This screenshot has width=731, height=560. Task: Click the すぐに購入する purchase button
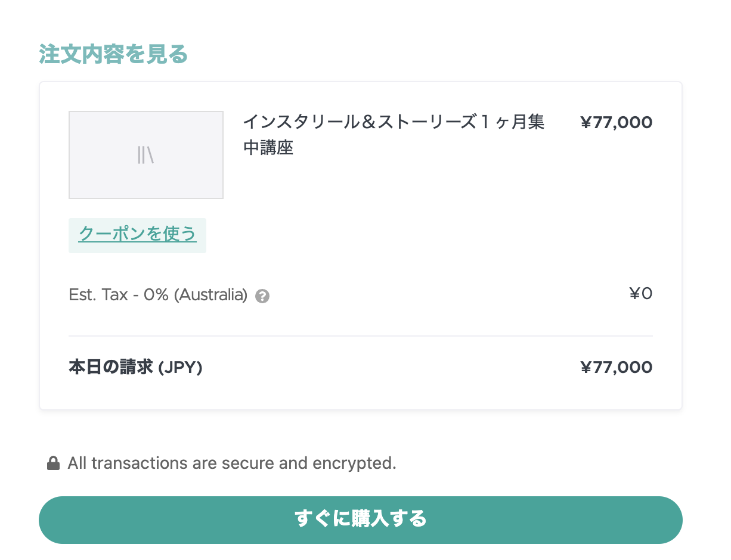(361, 519)
